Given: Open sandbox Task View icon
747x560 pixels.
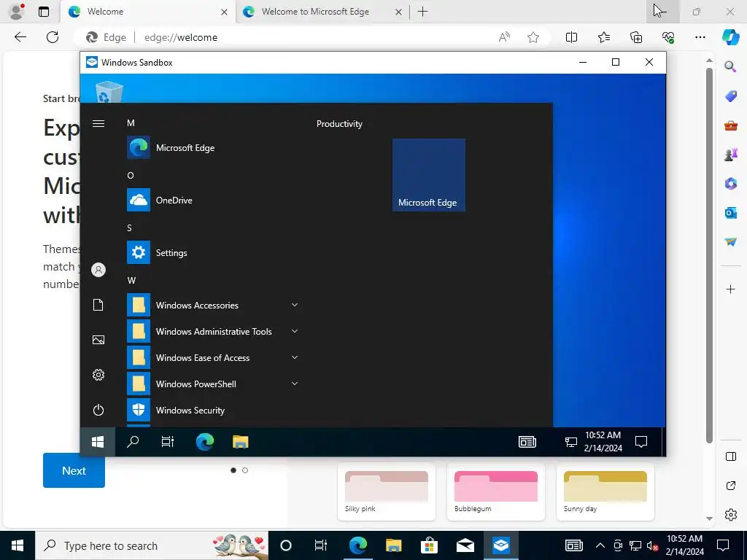Looking at the screenshot, I should pos(168,442).
